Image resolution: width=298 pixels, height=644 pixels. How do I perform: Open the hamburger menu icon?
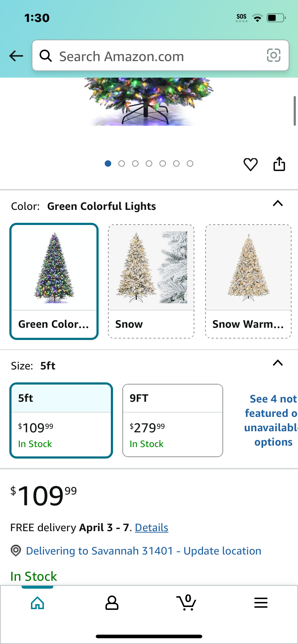261,603
